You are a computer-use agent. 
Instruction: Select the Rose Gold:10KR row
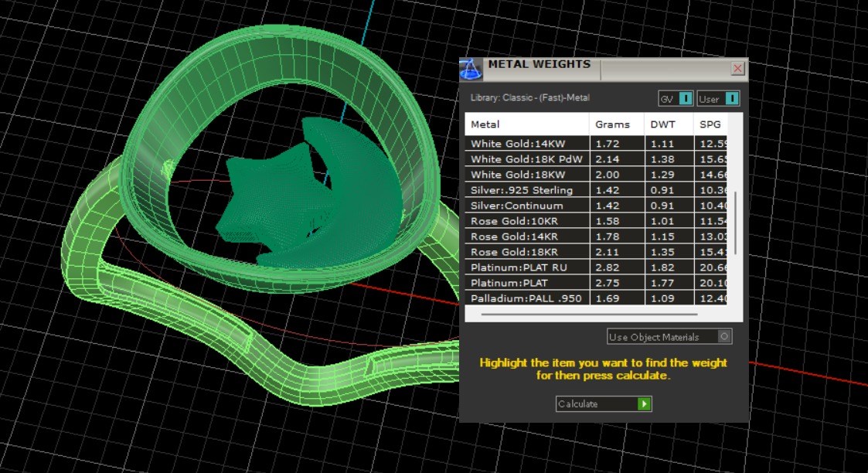point(596,221)
